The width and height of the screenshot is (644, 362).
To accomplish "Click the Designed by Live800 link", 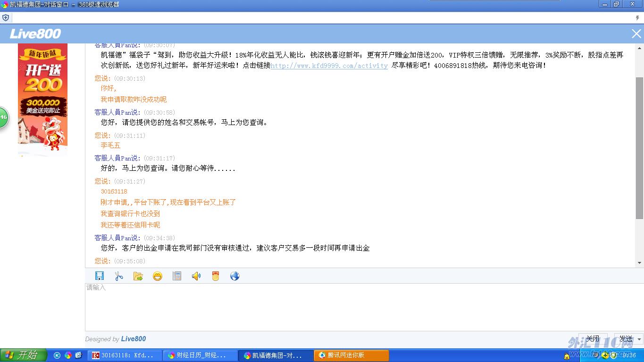I will [x=116, y=339].
